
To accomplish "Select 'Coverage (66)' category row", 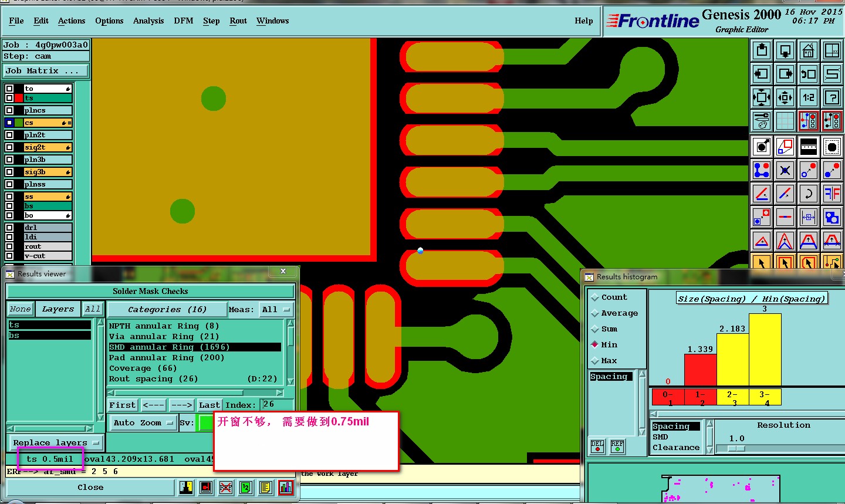I will point(195,368).
